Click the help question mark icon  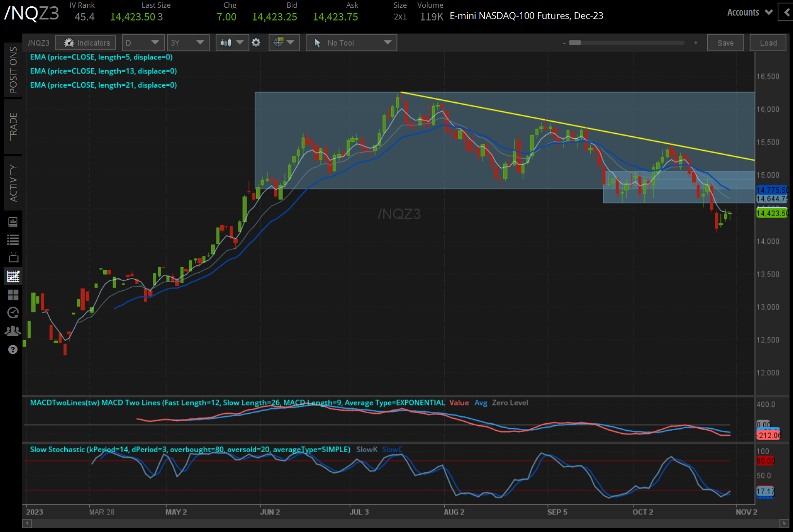coord(13,349)
